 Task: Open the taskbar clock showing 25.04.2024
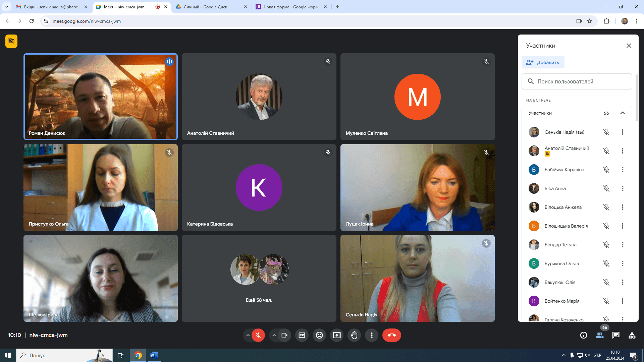click(x=615, y=355)
